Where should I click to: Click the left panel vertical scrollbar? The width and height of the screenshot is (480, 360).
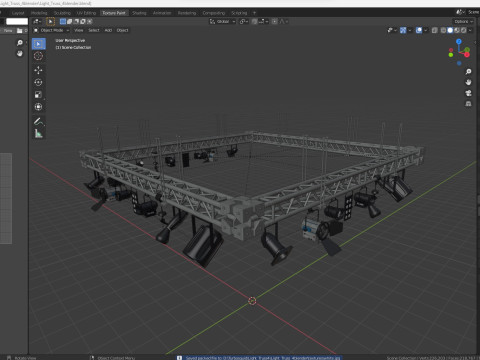pos(6,198)
